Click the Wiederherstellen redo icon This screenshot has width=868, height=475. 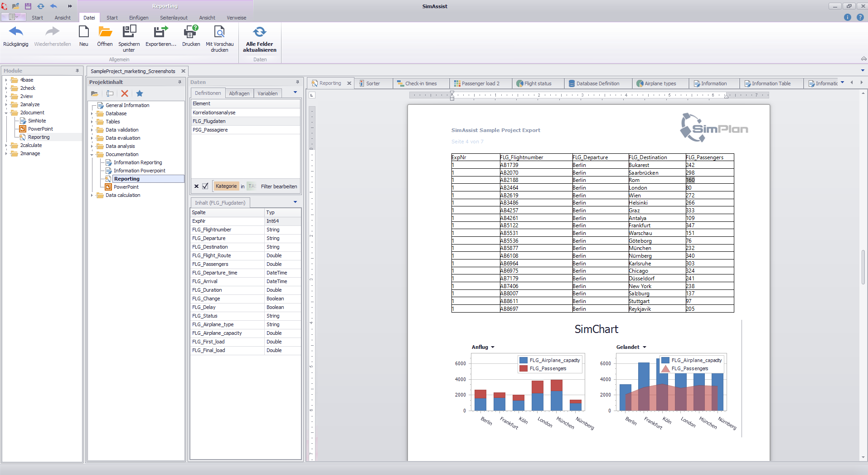(53, 32)
